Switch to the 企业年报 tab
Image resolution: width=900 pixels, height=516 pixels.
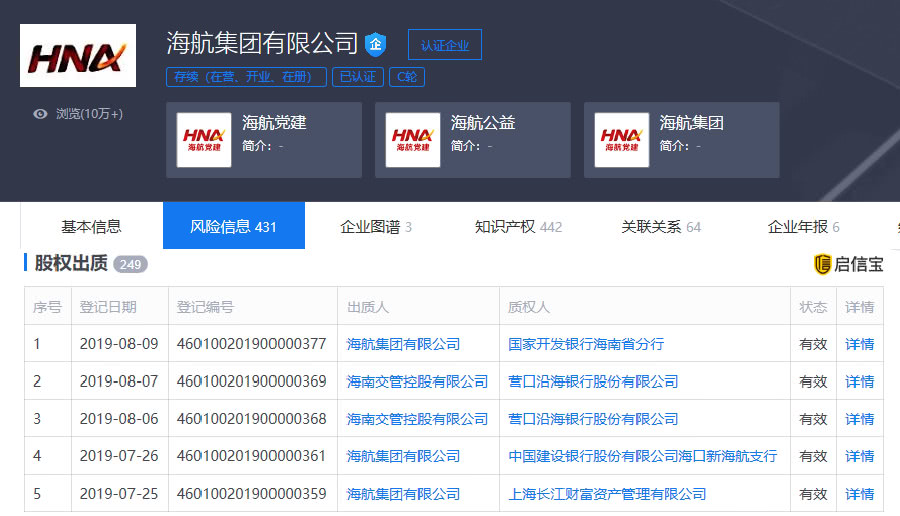804,226
